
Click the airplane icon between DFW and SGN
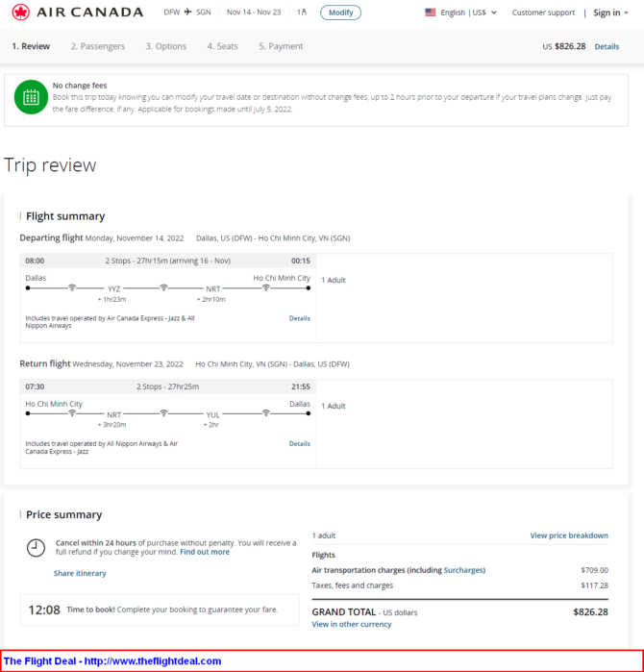187,12
